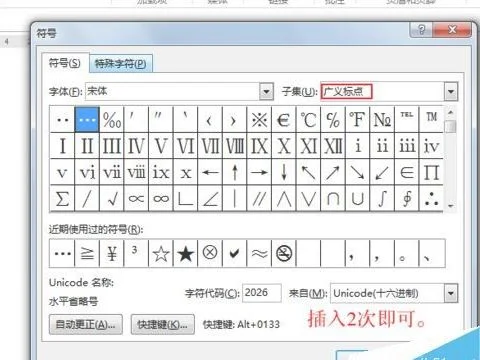Image resolution: width=480 pixels, height=360 pixels.
Task: Expand the 来自 Unicode encoding dropdown
Action: pos(451,294)
